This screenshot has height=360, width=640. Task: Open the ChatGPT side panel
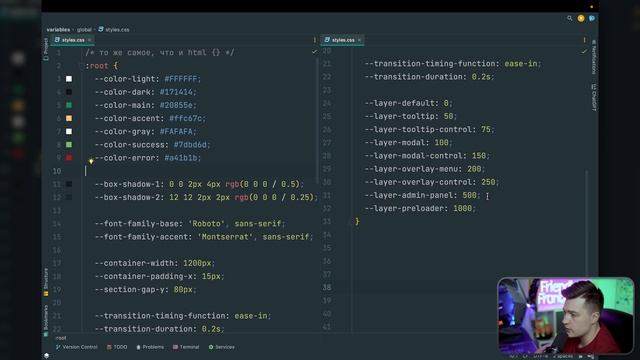(x=594, y=97)
